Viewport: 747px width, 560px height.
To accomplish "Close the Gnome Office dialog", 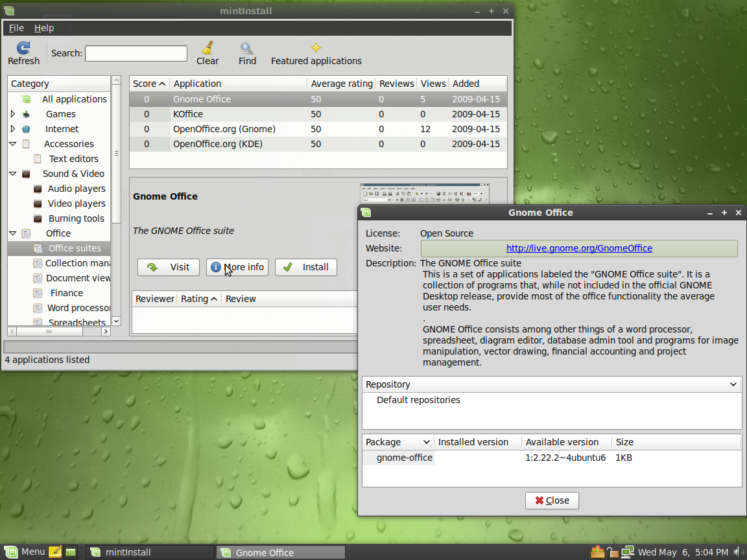I will pos(552,500).
